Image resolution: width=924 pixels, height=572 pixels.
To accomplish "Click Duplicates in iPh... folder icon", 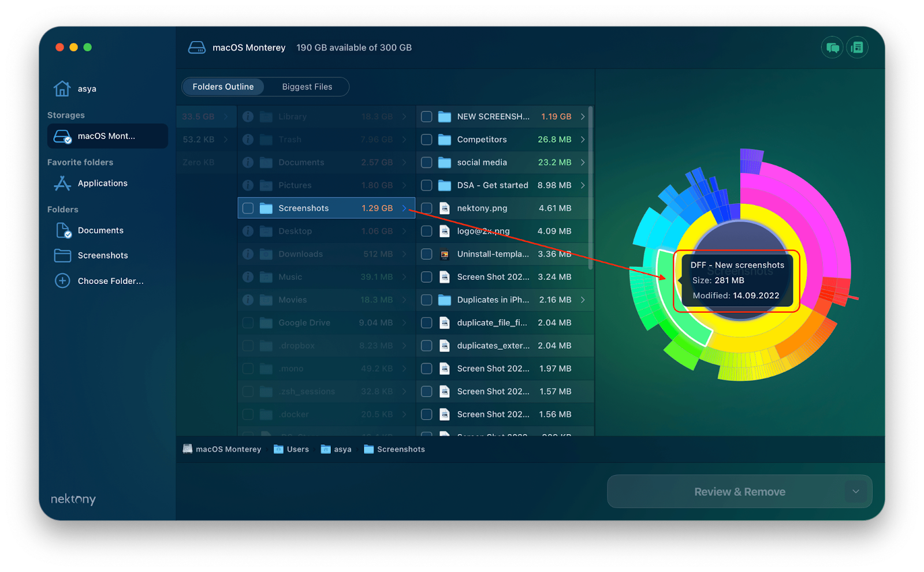I will click(444, 300).
